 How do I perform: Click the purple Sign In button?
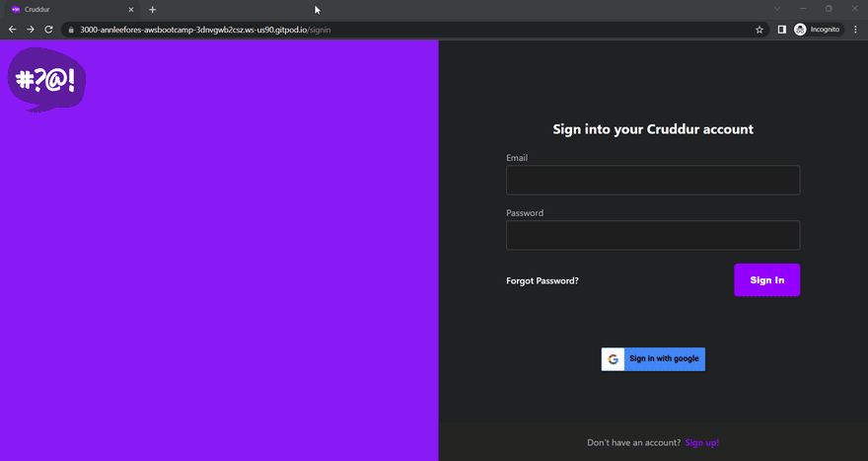766,279
